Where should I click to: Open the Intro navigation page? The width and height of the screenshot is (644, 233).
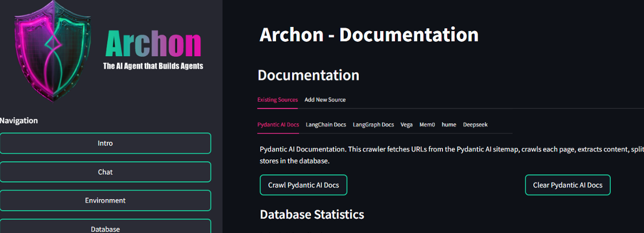(x=105, y=143)
